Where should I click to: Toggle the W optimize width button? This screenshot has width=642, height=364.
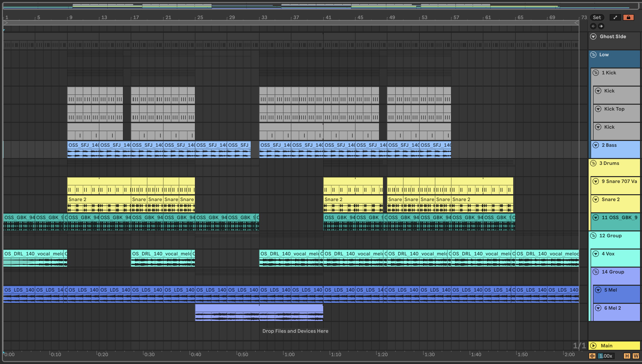(636, 356)
